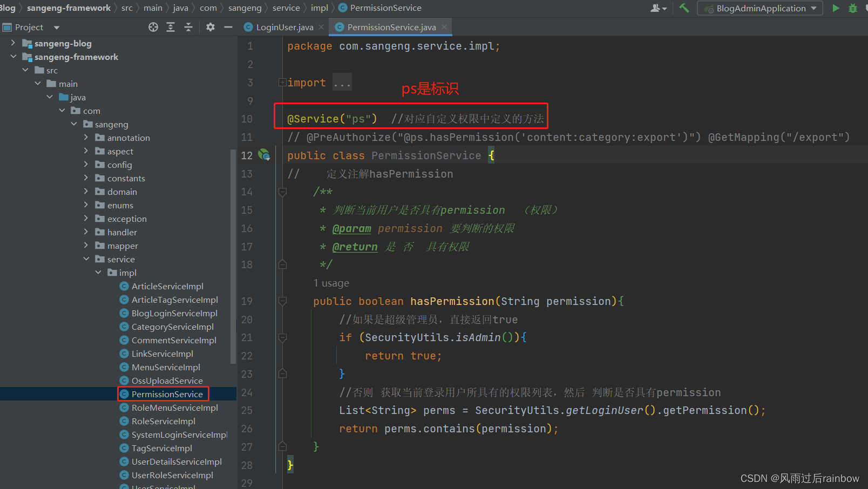The width and height of the screenshot is (868, 489).
Task: Close PermissionService.java tab
Action: point(444,27)
